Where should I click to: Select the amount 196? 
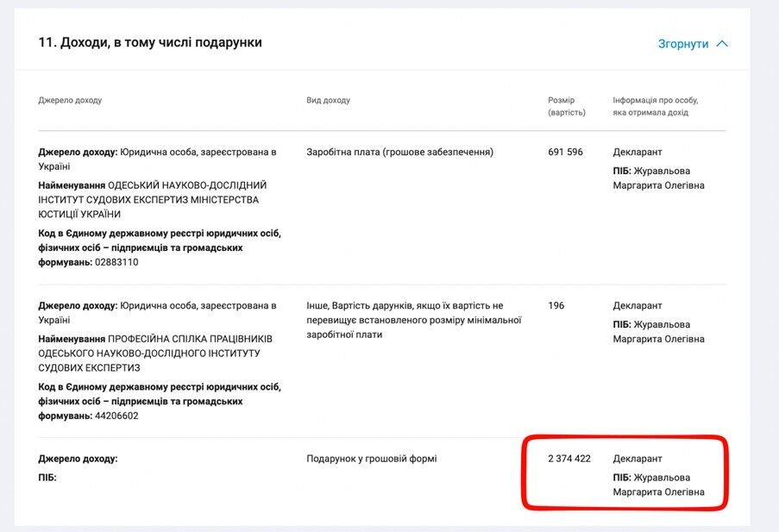556,305
